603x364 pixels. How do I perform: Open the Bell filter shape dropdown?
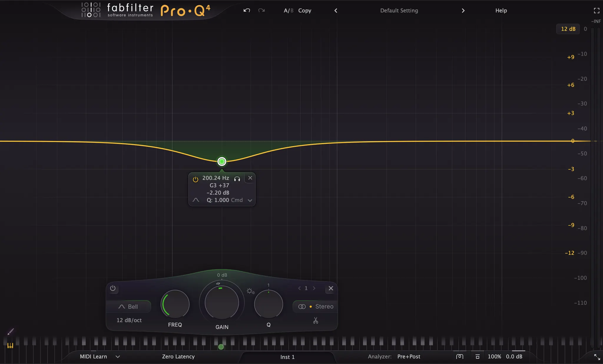point(129,307)
